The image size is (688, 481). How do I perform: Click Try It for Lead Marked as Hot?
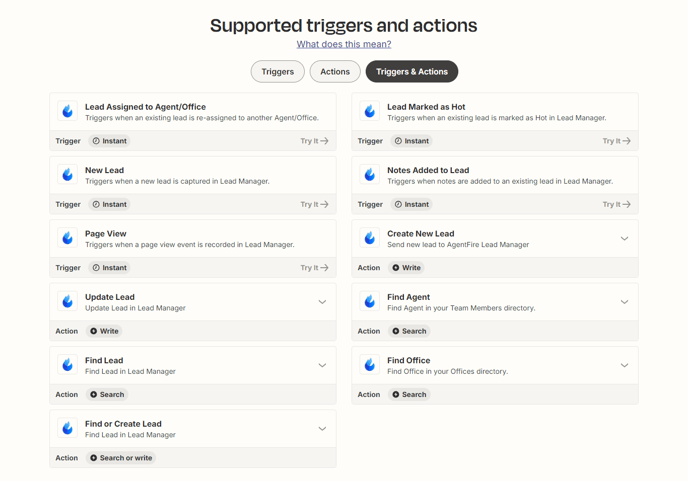tap(616, 141)
